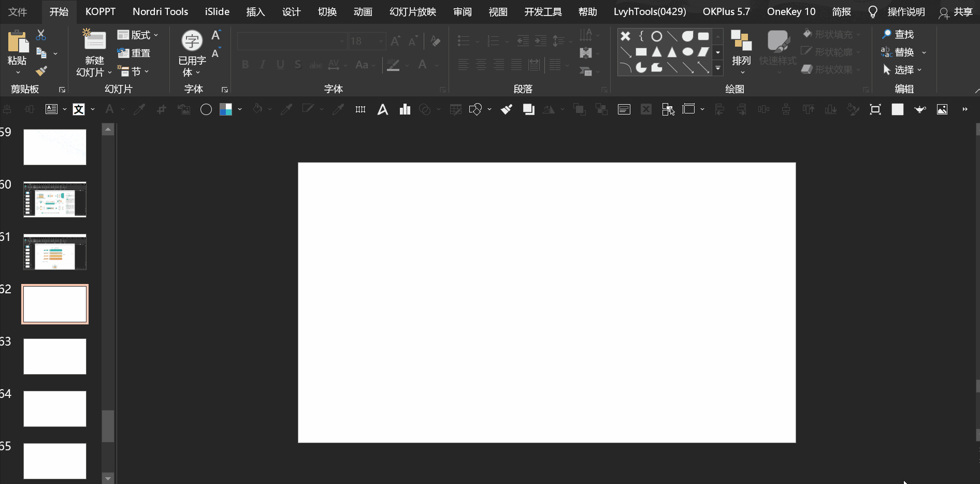
Task: Select the Format Painter brush in clipboard group
Action: [x=41, y=71]
